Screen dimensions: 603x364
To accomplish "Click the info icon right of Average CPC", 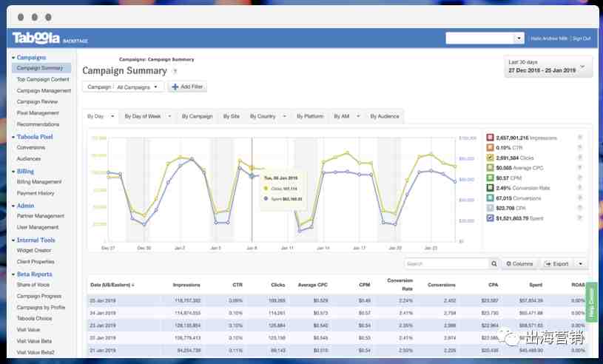I will pos(580,167).
